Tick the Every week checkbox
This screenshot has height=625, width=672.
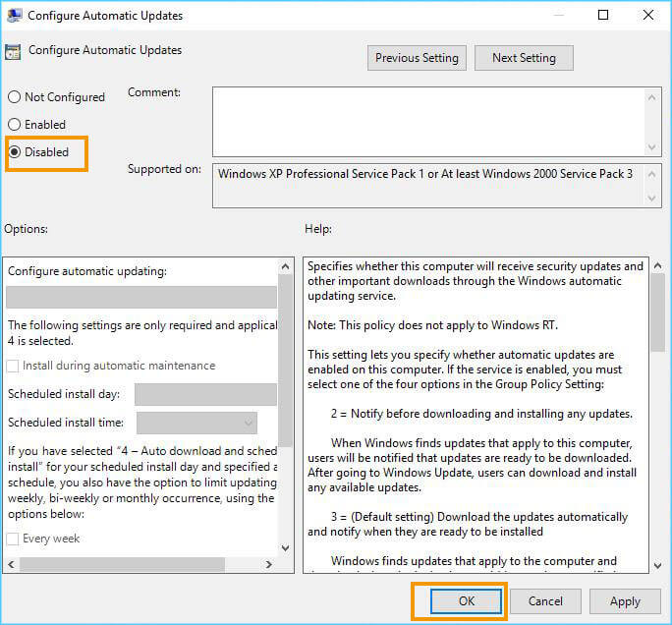point(14,539)
